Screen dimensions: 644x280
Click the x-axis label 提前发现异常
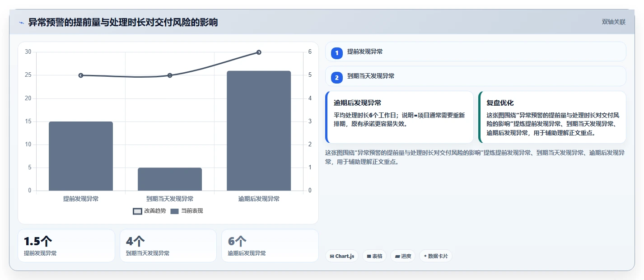tap(81, 199)
